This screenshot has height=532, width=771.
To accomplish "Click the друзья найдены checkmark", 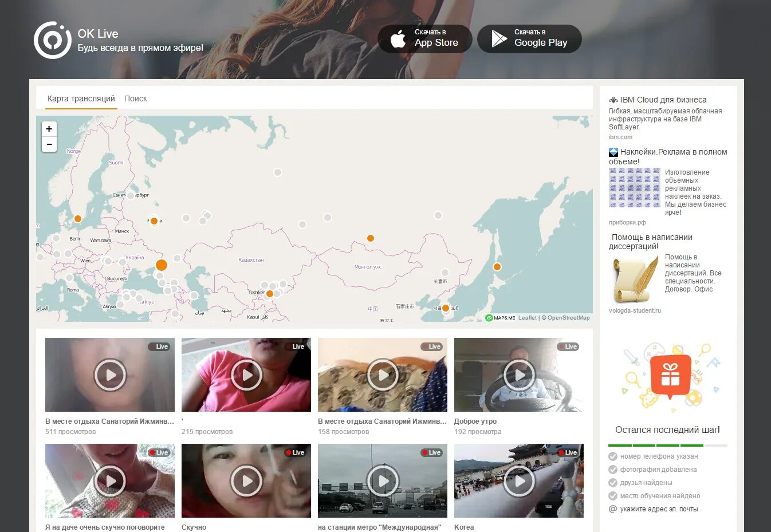I will click(613, 483).
